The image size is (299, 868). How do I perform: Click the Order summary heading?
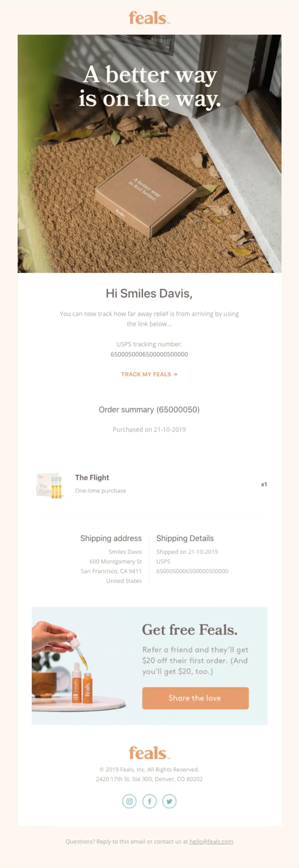(x=149, y=410)
